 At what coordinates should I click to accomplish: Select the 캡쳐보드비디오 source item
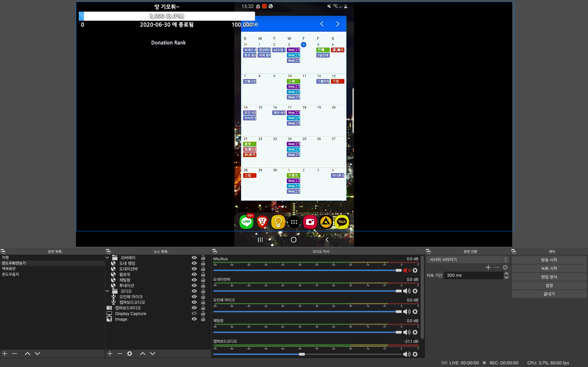(x=128, y=308)
